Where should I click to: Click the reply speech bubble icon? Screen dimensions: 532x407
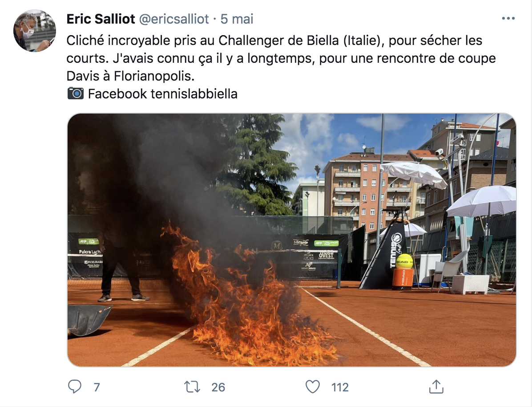(75, 387)
